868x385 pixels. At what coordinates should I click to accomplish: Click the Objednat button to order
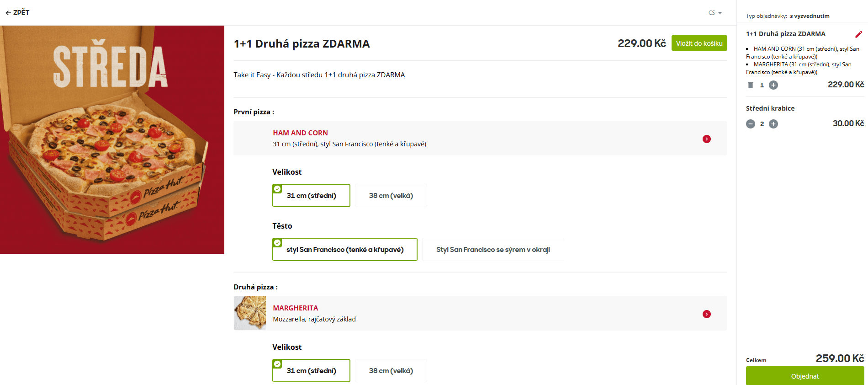click(x=805, y=375)
